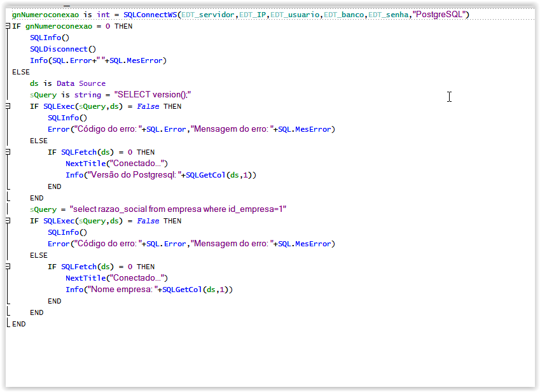Click the Info(SQL.Error+" "+SQL.MesError) line

(98, 60)
